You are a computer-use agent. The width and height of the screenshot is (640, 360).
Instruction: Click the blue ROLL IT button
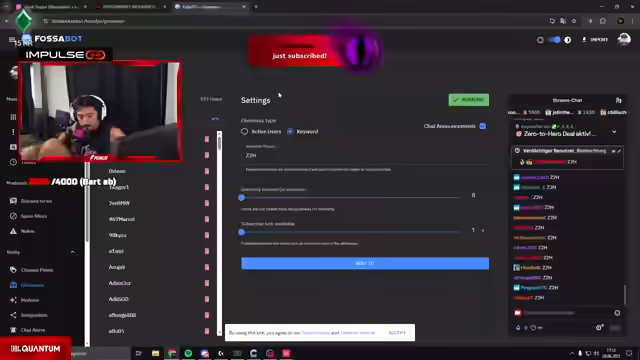[365, 263]
